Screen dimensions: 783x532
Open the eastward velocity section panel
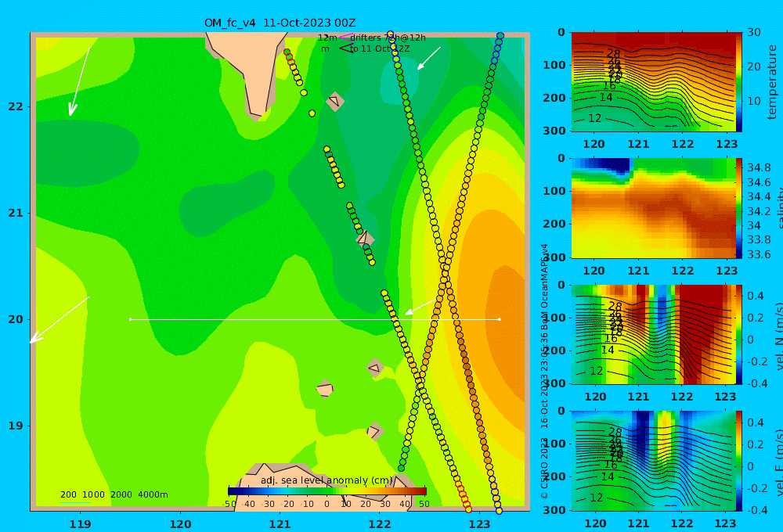click(653, 461)
